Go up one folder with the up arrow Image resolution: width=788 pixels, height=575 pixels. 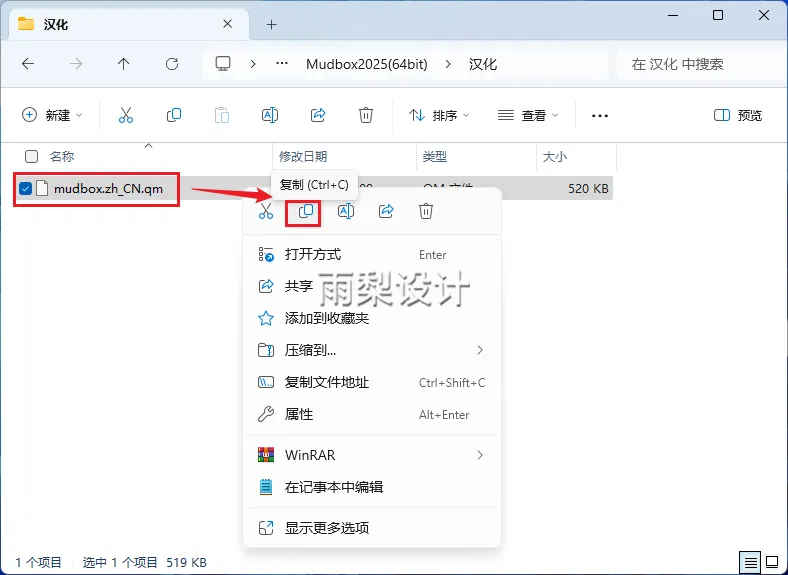pos(124,64)
